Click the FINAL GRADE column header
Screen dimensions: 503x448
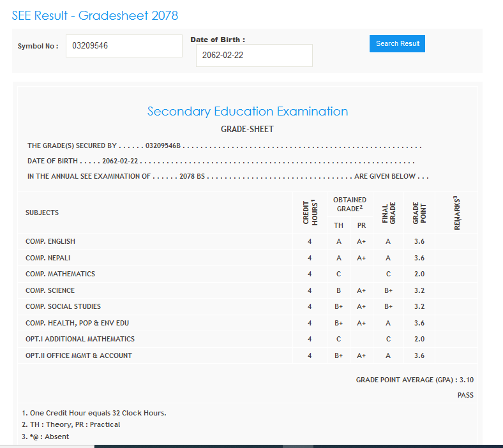pyautogui.click(x=389, y=213)
